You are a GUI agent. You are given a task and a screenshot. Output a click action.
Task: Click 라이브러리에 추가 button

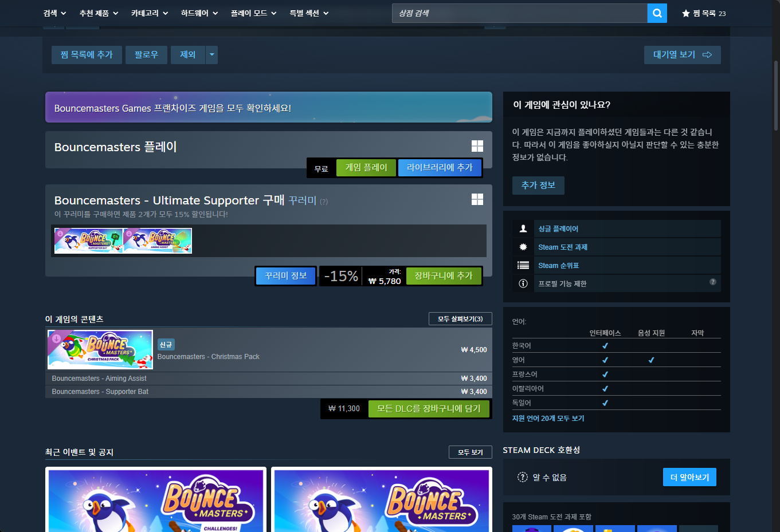tap(440, 167)
